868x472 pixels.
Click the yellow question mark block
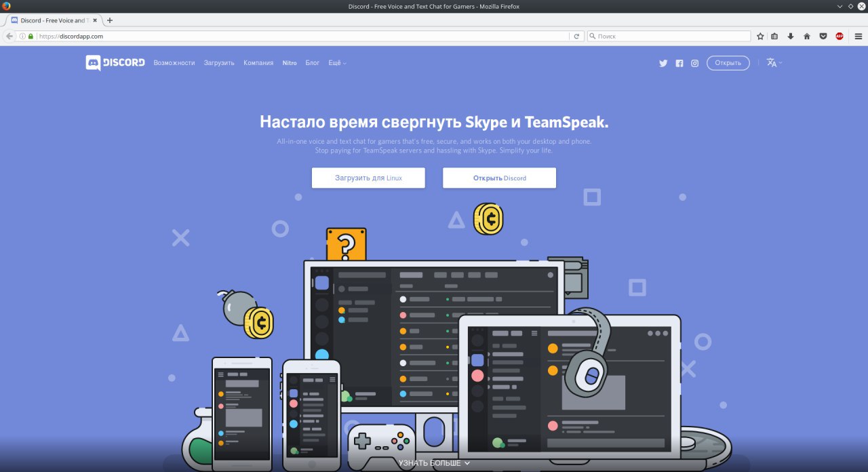(346, 244)
